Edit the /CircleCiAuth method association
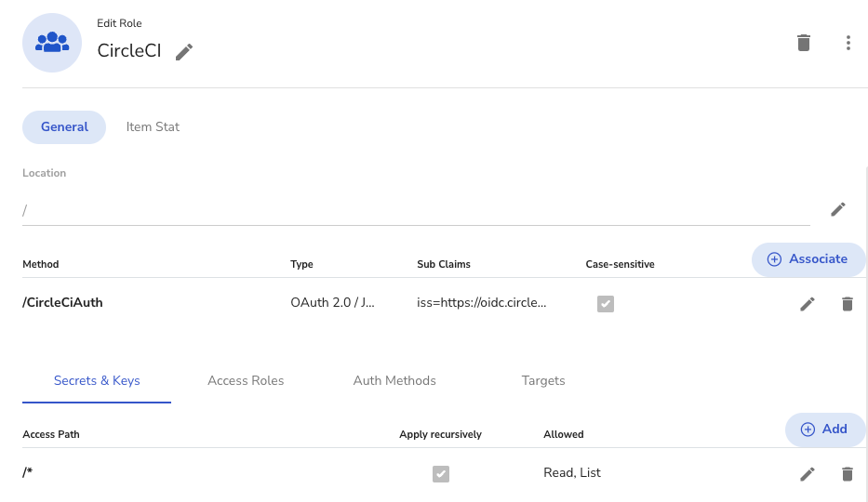Screen dimensions: 868x502 808,303
